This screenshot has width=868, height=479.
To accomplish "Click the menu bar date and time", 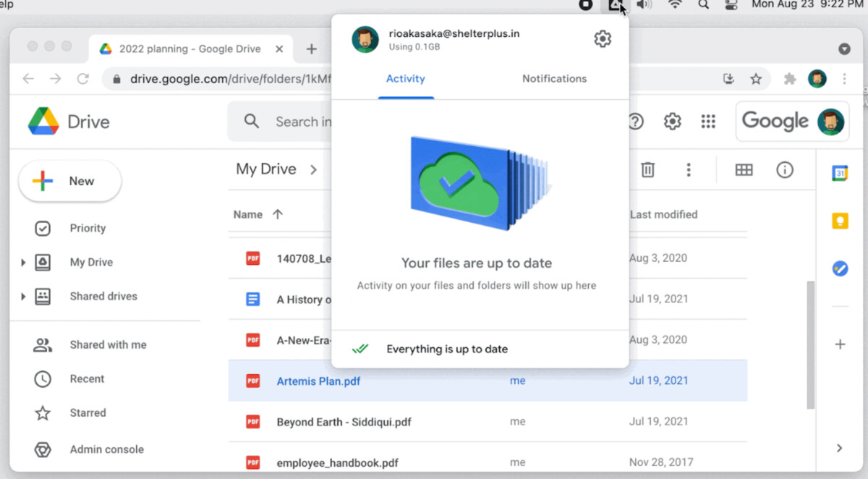I will (x=807, y=5).
